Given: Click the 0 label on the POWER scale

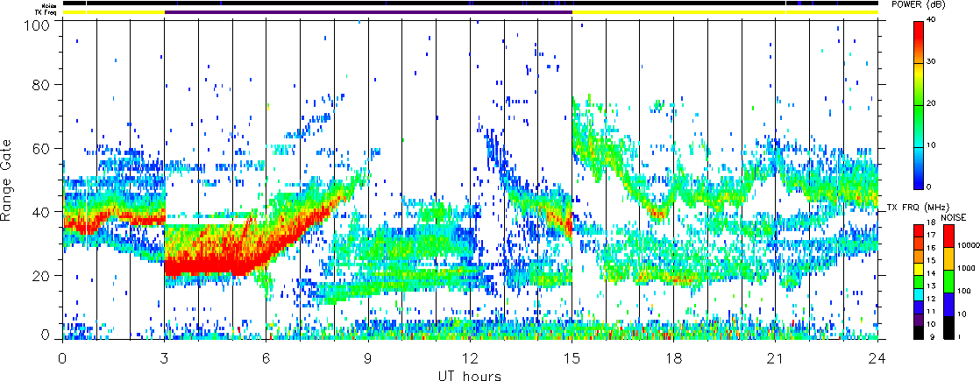Looking at the screenshot, I should 929,187.
